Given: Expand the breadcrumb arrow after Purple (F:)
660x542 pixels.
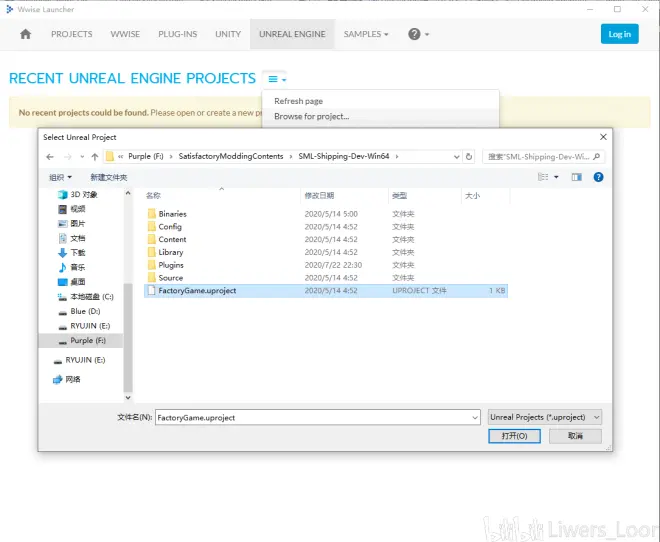Looking at the screenshot, I should pos(171,157).
